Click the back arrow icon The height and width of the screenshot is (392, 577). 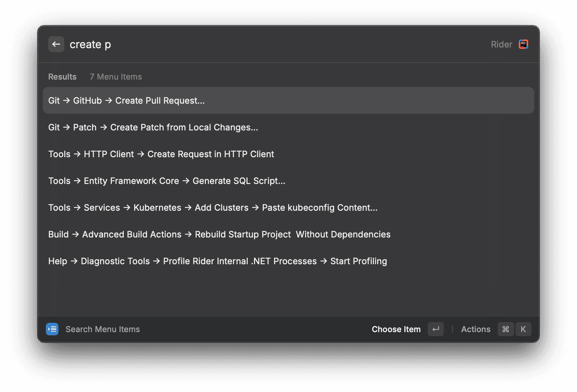pyautogui.click(x=56, y=44)
